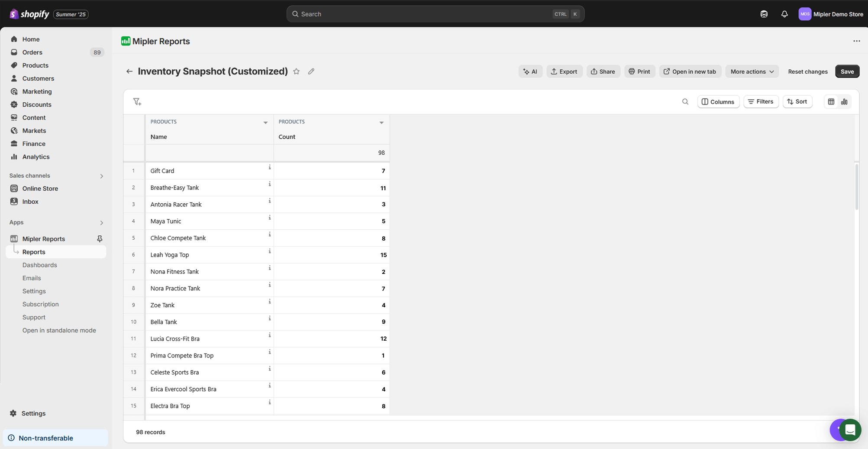This screenshot has height=449, width=868.
Task: Click the back arrow beside report title
Action: pyautogui.click(x=129, y=72)
